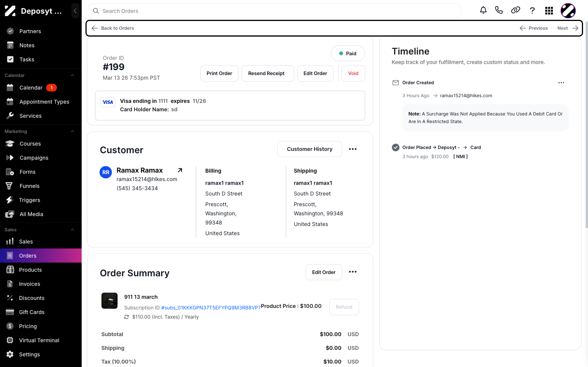This screenshot has width=588, height=367.
Task: Open the notifications bell icon
Action: pyautogui.click(x=483, y=10)
